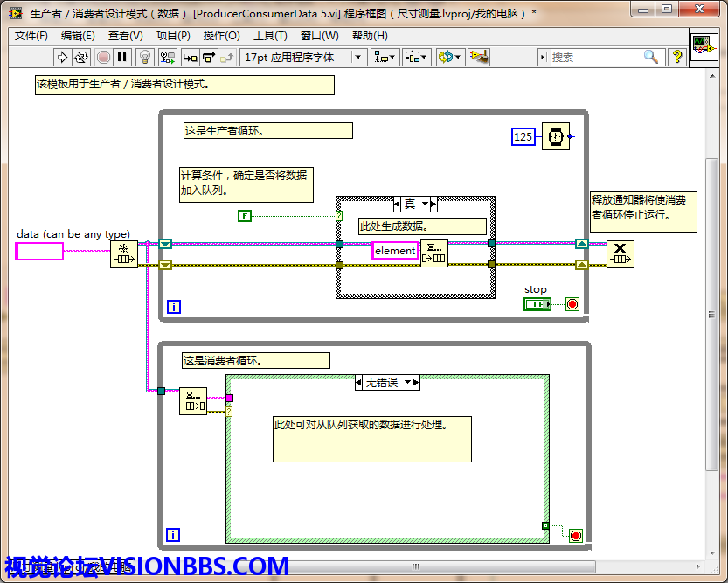Click the Obtain Queue function node

click(124, 254)
